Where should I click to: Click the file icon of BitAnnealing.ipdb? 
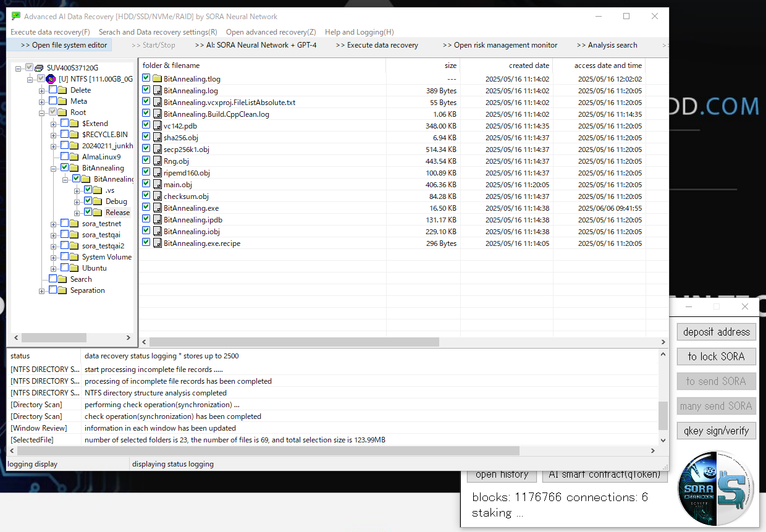(x=157, y=219)
